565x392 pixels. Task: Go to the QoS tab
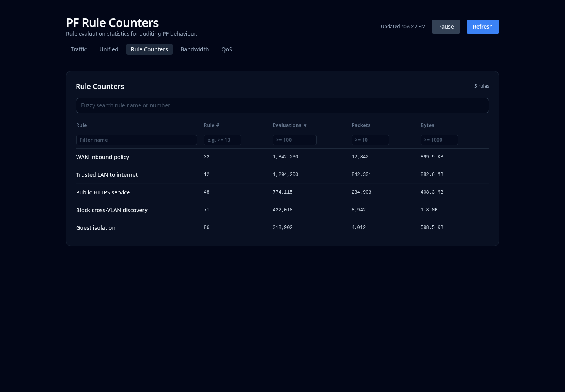coord(227,49)
